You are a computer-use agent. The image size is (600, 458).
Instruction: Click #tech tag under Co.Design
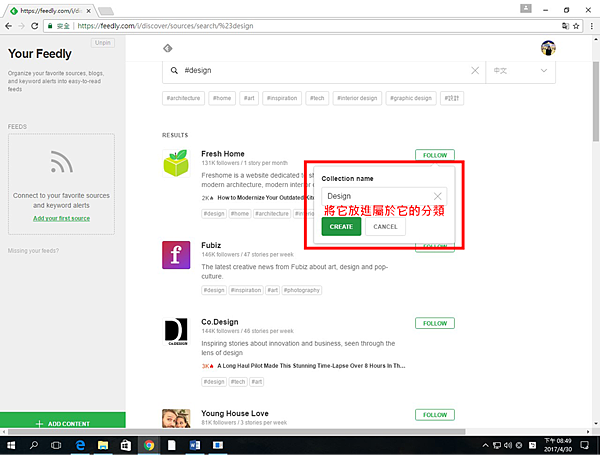(x=238, y=382)
